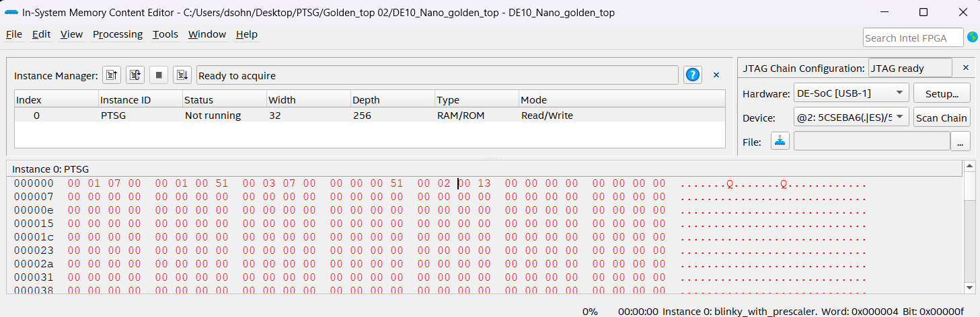Click address 000023 in memory view
980x317 pixels.
point(34,251)
